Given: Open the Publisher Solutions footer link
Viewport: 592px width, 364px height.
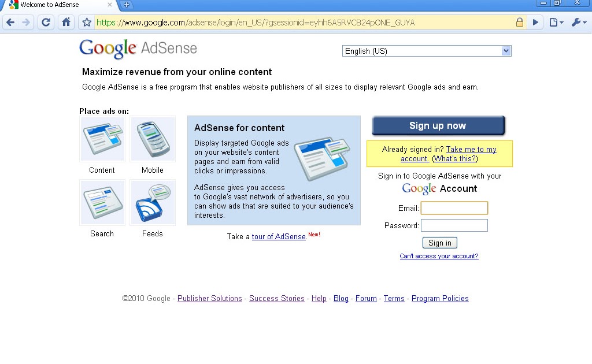Looking at the screenshot, I should [x=209, y=298].
